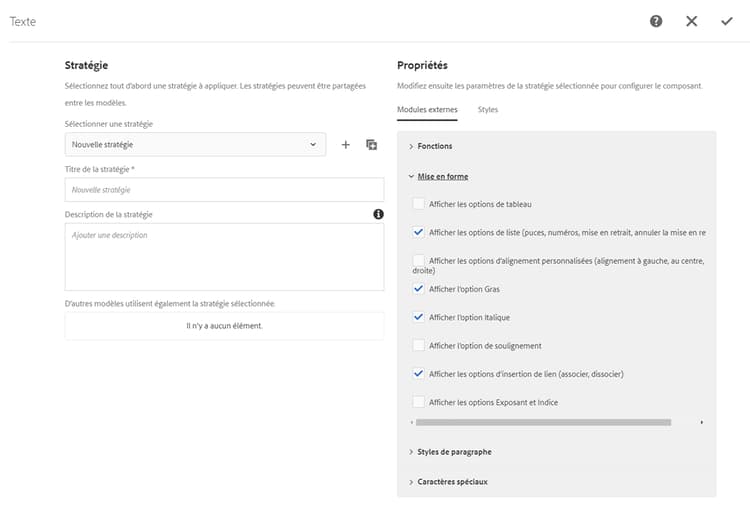Enable 'Afficher les options de tableau' checkbox
The height and width of the screenshot is (522, 750).
pyautogui.click(x=418, y=204)
